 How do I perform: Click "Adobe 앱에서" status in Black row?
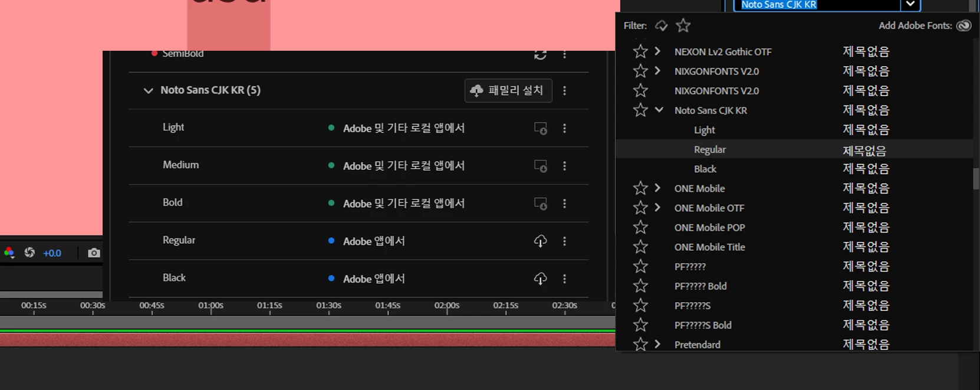(374, 278)
